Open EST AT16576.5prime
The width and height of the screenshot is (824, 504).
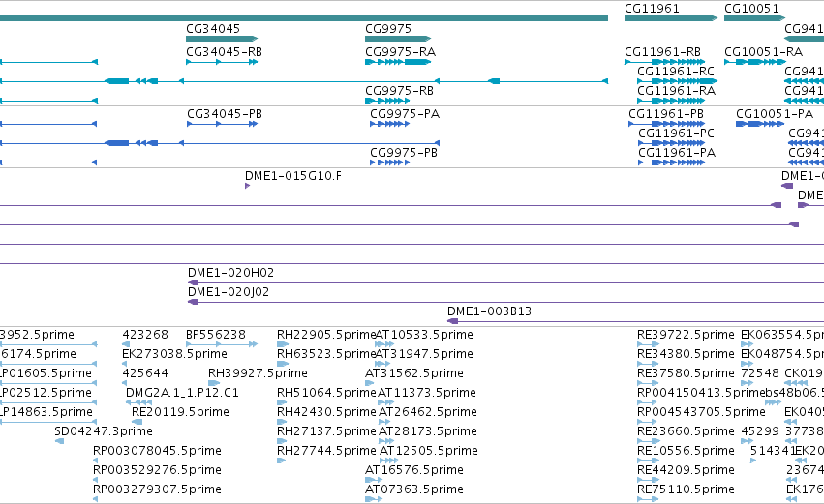[414, 470]
